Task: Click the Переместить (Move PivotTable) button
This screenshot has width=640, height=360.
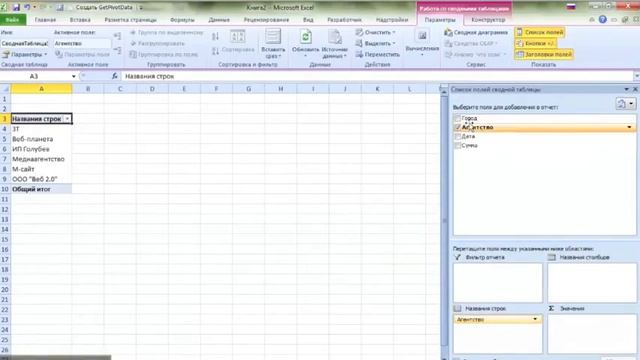Action: [x=377, y=54]
